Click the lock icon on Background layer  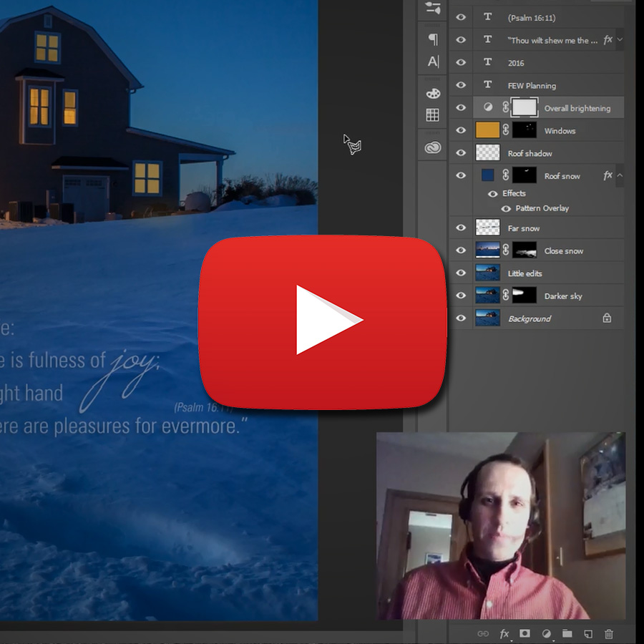pos(607,318)
